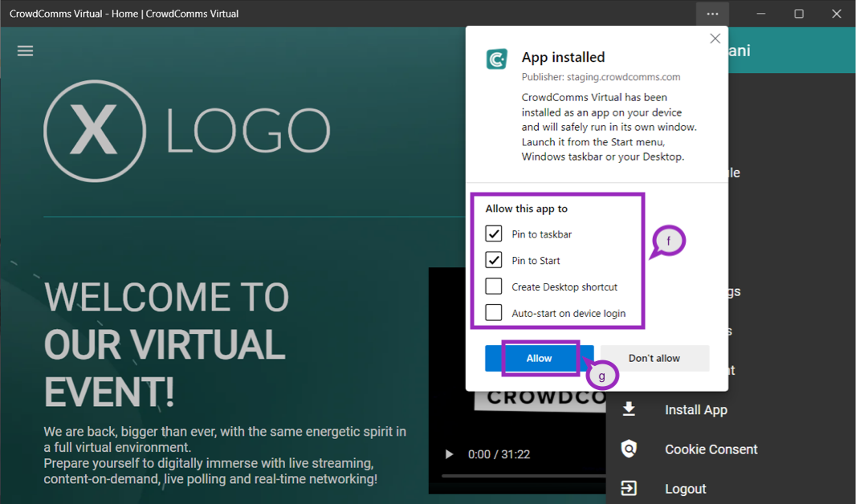Click the Install App download icon
This screenshot has width=856, height=504.
[629, 409]
